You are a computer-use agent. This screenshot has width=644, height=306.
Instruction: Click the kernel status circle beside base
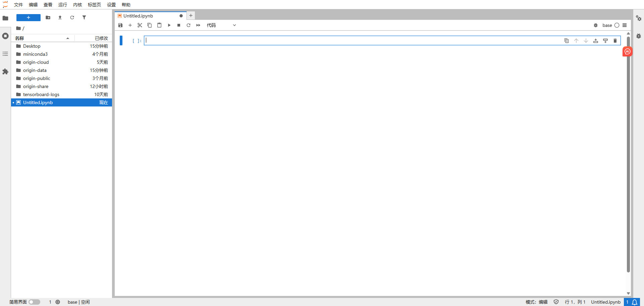pos(617,25)
